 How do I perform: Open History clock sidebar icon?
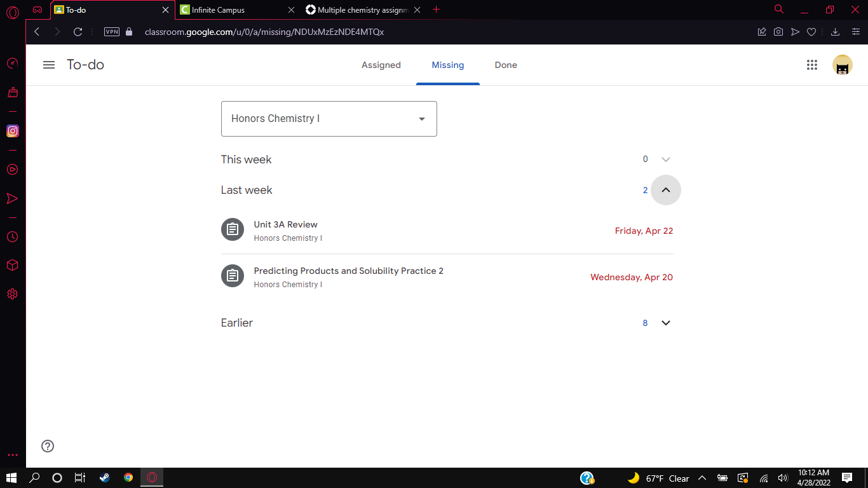click(12, 236)
